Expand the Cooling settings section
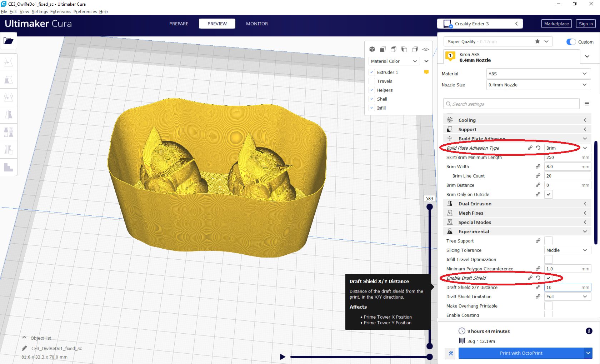The height and width of the screenshot is (364, 600). pyautogui.click(x=517, y=120)
